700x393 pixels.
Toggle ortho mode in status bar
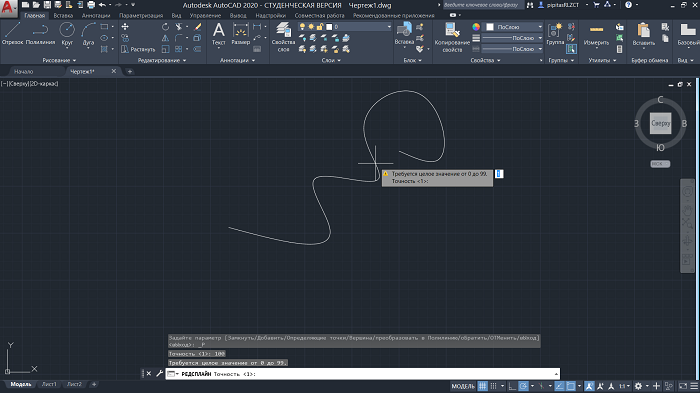(512, 386)
